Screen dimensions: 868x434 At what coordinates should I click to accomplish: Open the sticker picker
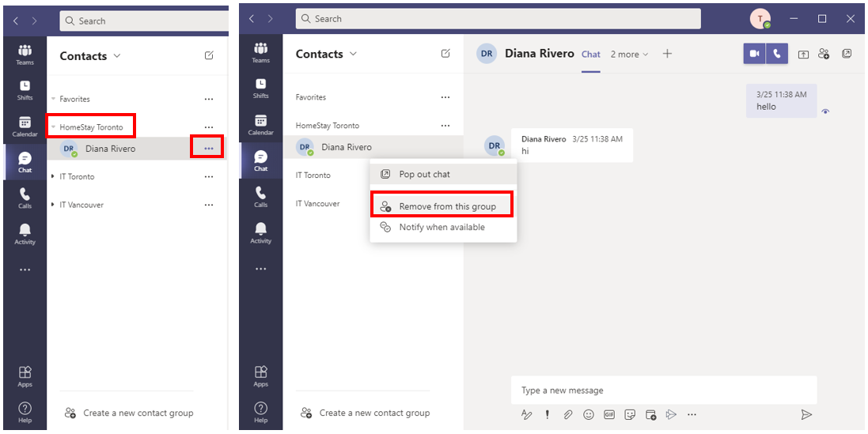(629, 414)
